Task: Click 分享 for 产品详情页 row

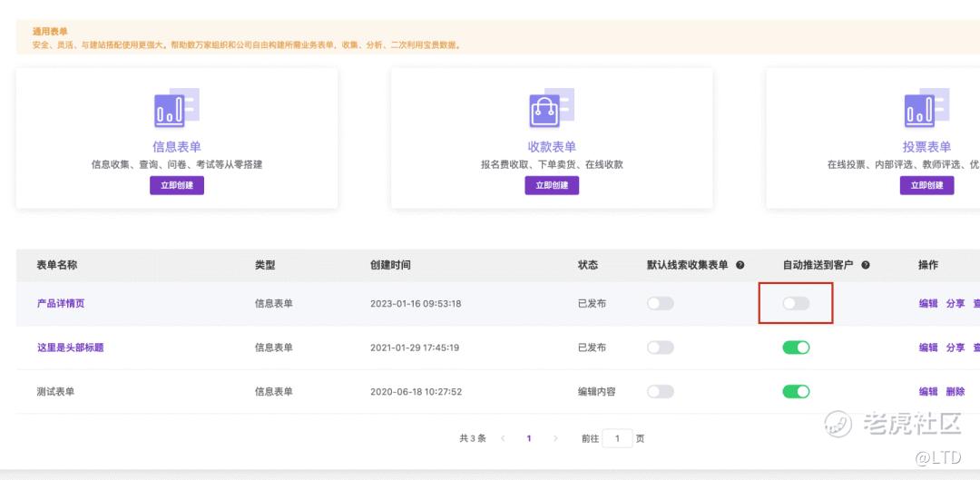Action: tap(955, 304)
